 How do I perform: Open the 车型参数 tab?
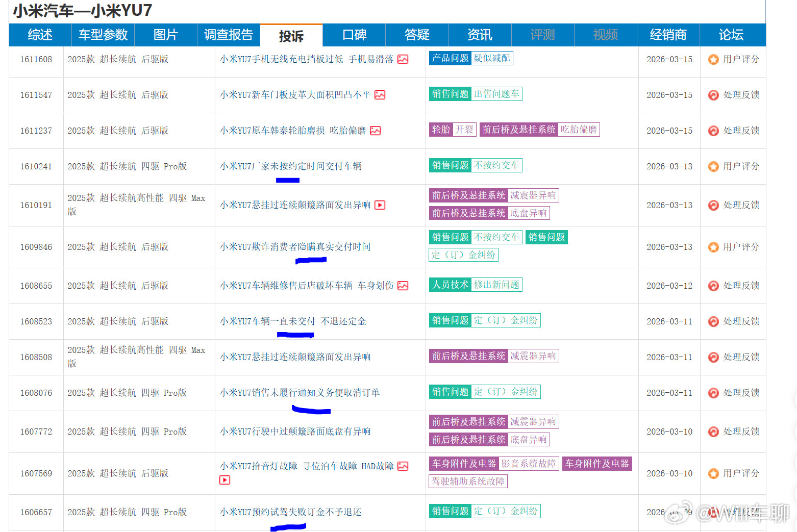coord(103,35)
